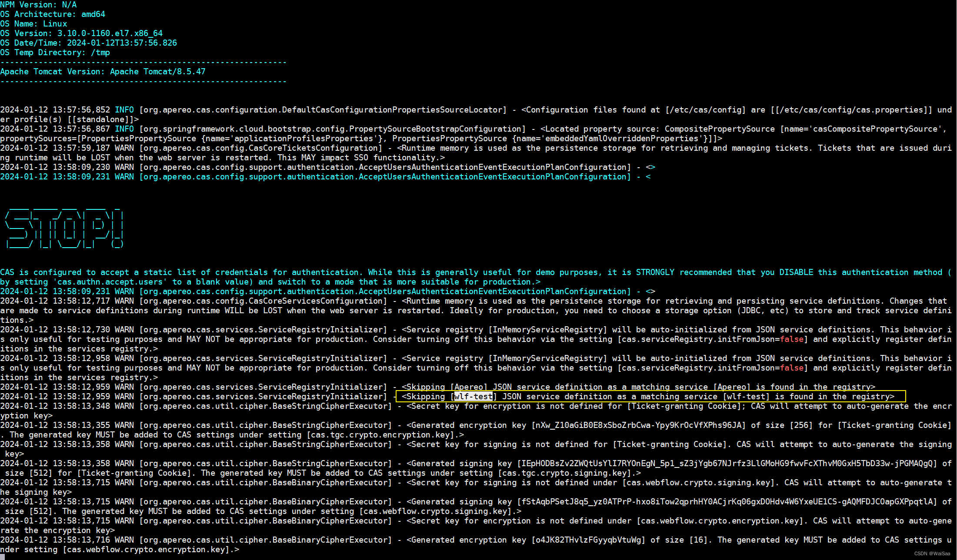Click the '/tmp' temp directory value
The height and width of the screenshot is (560, 957).
click(x=100, y=53)
